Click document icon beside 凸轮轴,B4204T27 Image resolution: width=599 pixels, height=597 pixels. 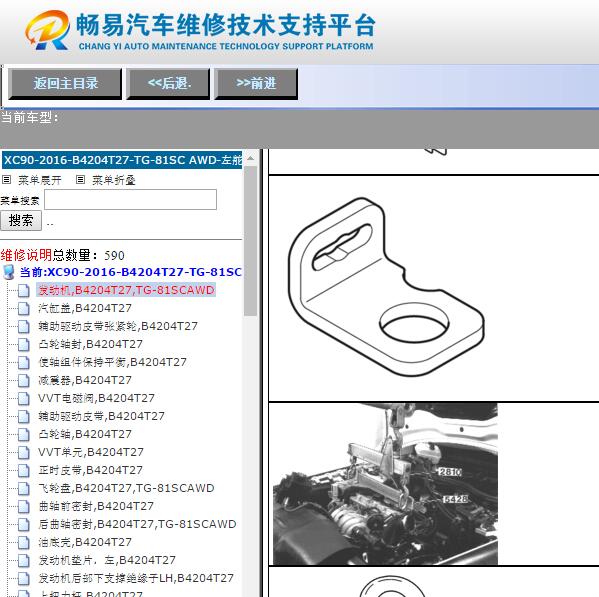pos(24,435)
